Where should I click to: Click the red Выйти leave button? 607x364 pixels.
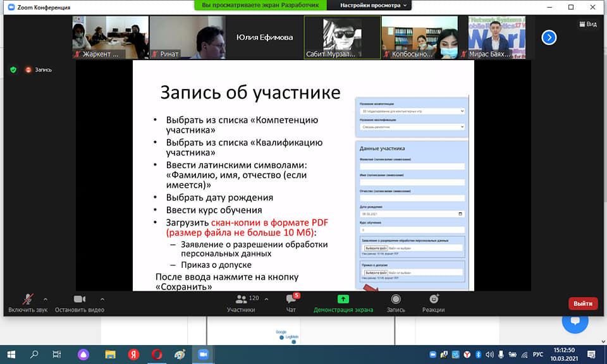pyautogui.click(x=582, y=303)
